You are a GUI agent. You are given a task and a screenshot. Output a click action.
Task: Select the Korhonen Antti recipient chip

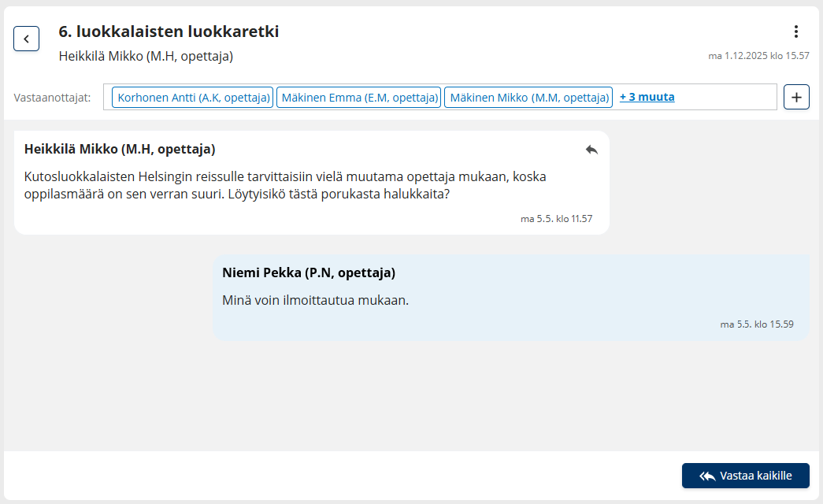click(193, 98)
